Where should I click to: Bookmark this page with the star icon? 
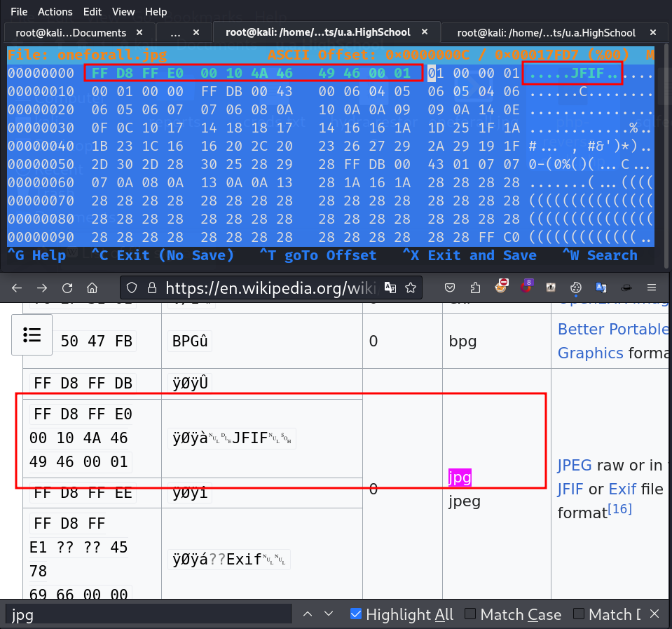click(411, 288)
